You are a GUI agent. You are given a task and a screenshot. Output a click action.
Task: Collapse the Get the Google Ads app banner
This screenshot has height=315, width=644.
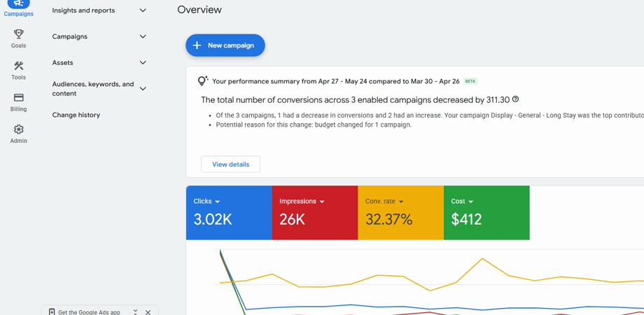(x=136, y=312)
